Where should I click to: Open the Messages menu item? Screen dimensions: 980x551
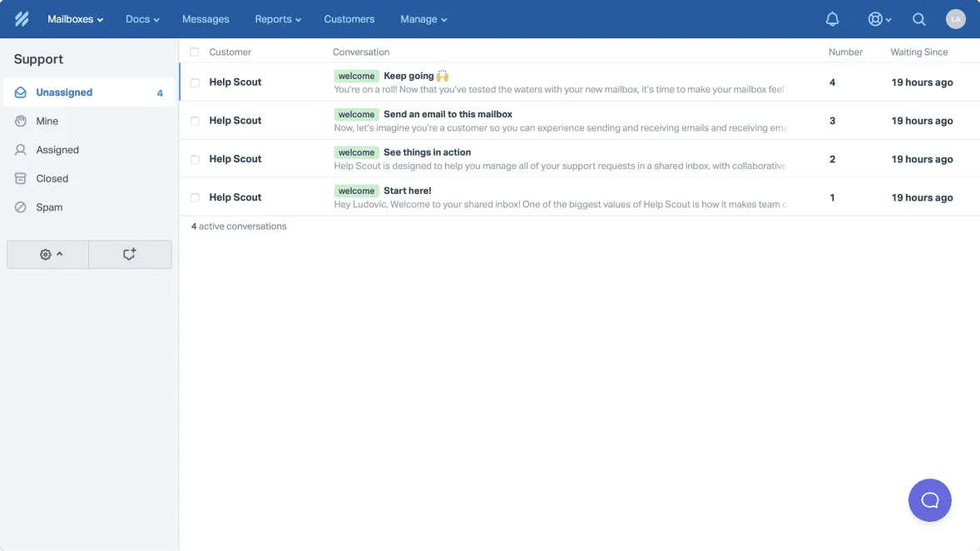(205, 19)
